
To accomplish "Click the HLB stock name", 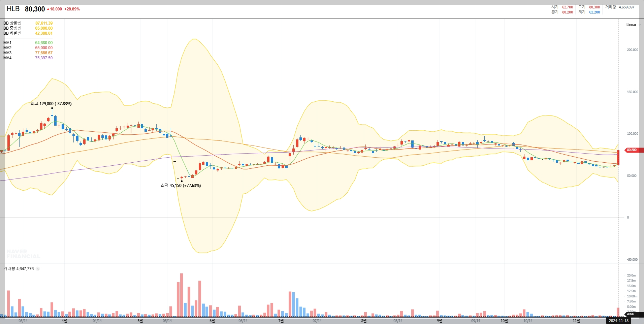I will 13,9.
